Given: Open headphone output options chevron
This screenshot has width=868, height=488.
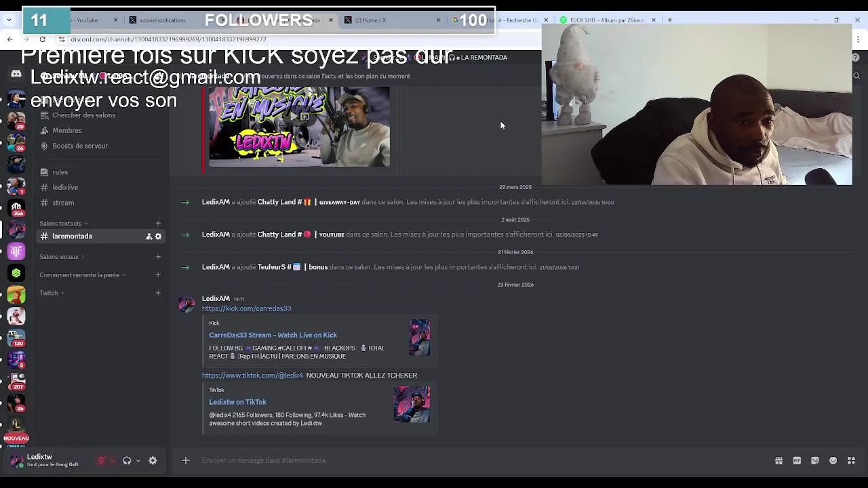Looking at the screenshot, I should 138,461.
